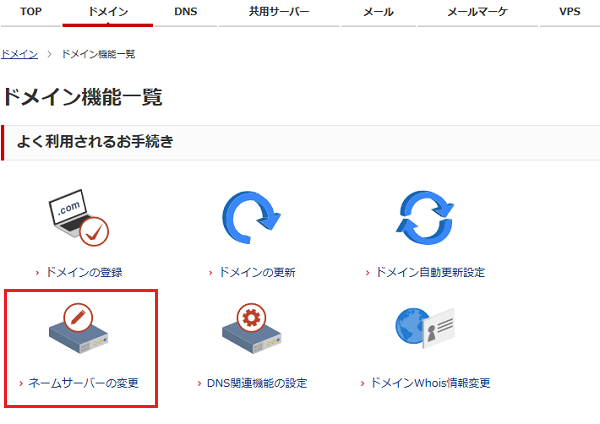Open the 共用サーバー navigation tab
This screenshot has width=600, height=424.
click(x=279, y=12)
